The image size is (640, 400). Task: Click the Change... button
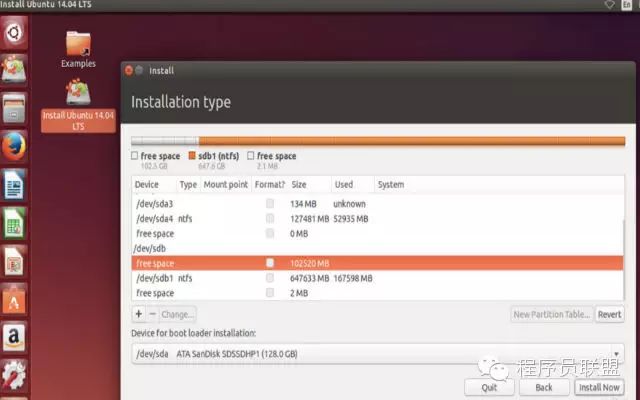(x=178, y=314)
